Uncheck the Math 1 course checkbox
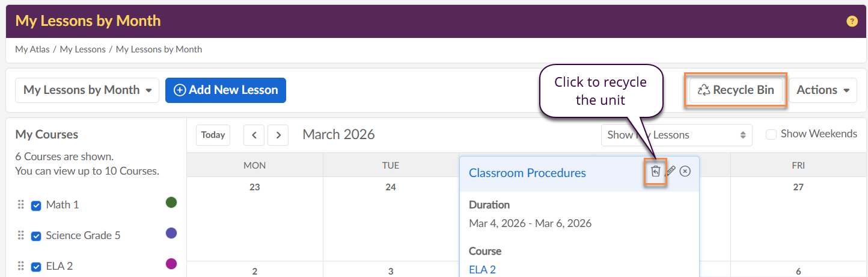The height and width of the screenshot is (277, 868). point(36,205)
